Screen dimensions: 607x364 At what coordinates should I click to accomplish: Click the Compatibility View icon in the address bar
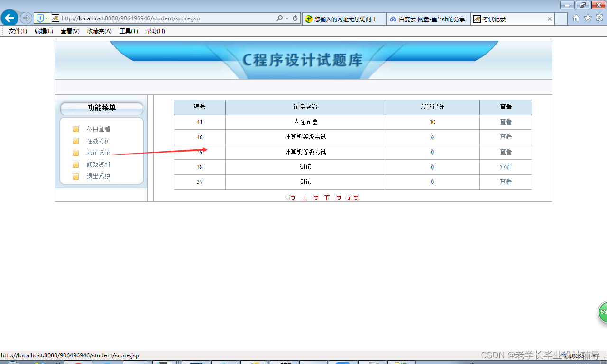click(x=56, y=18)
